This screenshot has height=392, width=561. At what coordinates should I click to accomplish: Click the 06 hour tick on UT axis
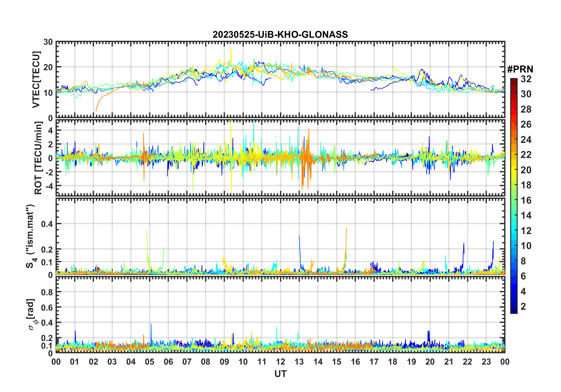(x=168, y=362)
